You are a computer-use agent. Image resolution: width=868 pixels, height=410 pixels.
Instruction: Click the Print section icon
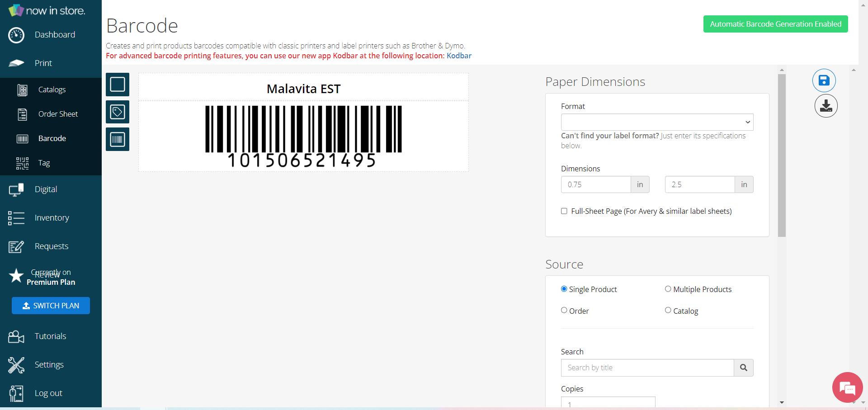(x=16, y=63)
